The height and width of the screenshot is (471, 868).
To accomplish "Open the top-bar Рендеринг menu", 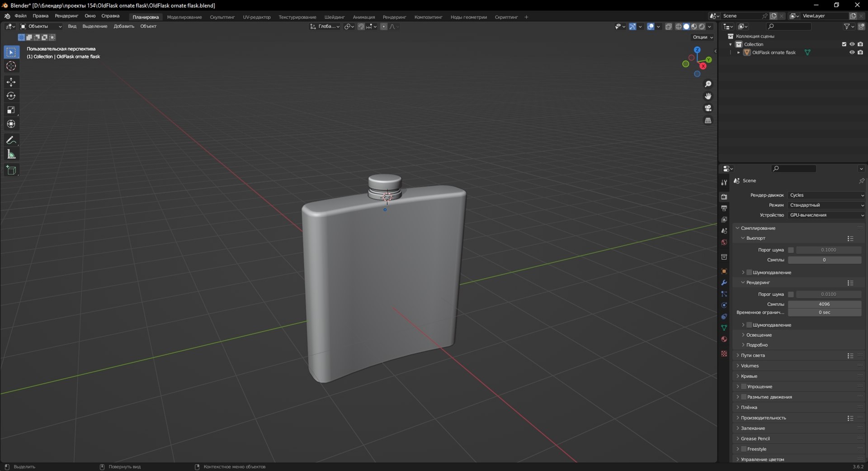I will [x=66, y=16].
